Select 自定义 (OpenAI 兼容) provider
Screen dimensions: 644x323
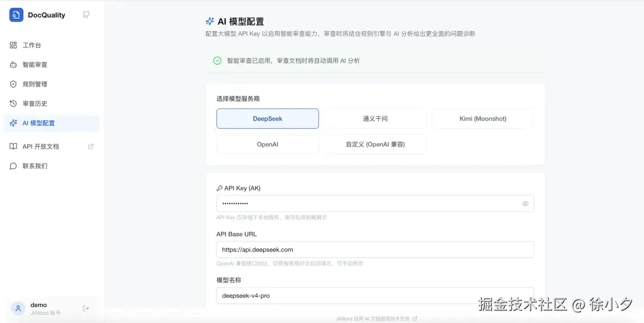375,144
